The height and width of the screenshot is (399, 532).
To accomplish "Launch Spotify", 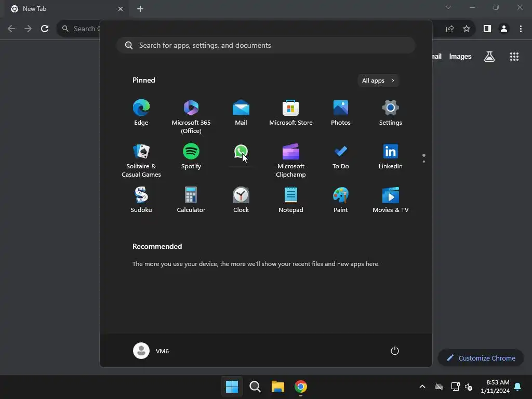I will tap(191, 157).
